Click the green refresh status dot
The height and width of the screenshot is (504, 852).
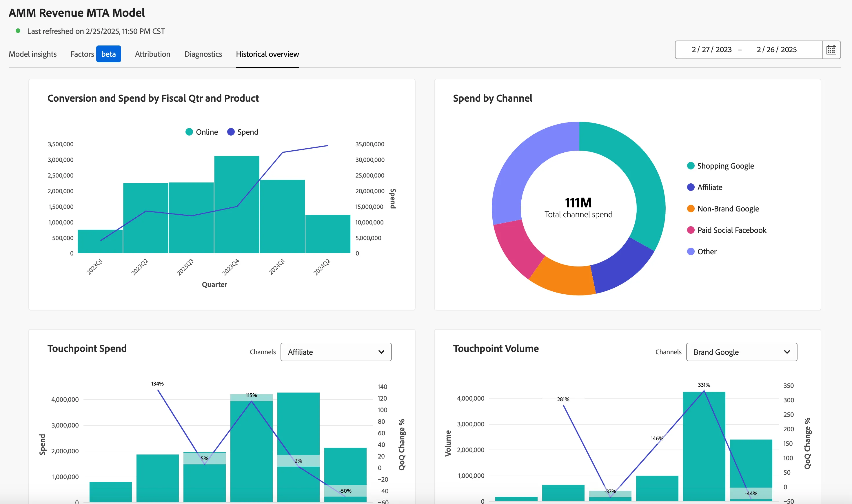coord(18,31)
